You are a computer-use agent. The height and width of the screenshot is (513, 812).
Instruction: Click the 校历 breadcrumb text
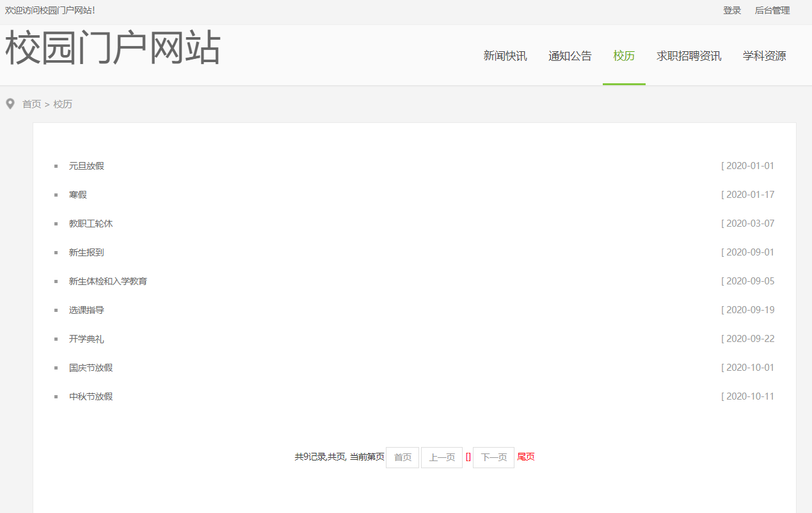click(63, 104)
